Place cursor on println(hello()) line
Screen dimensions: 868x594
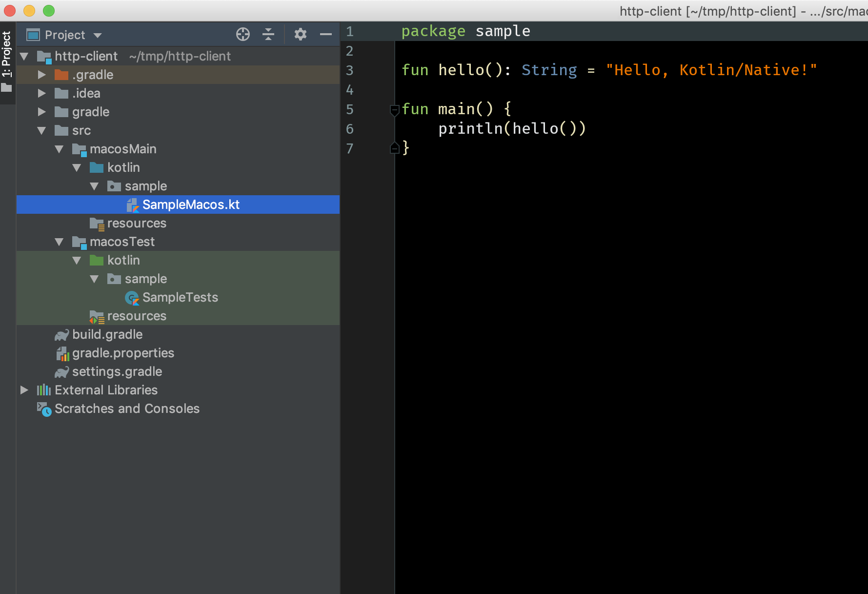[x=512, y=128]
